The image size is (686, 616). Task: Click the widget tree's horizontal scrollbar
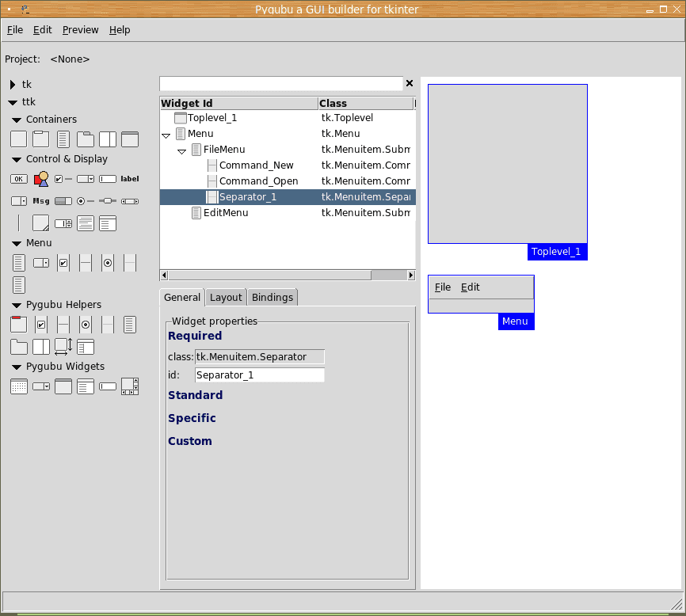tap(269, 276)
